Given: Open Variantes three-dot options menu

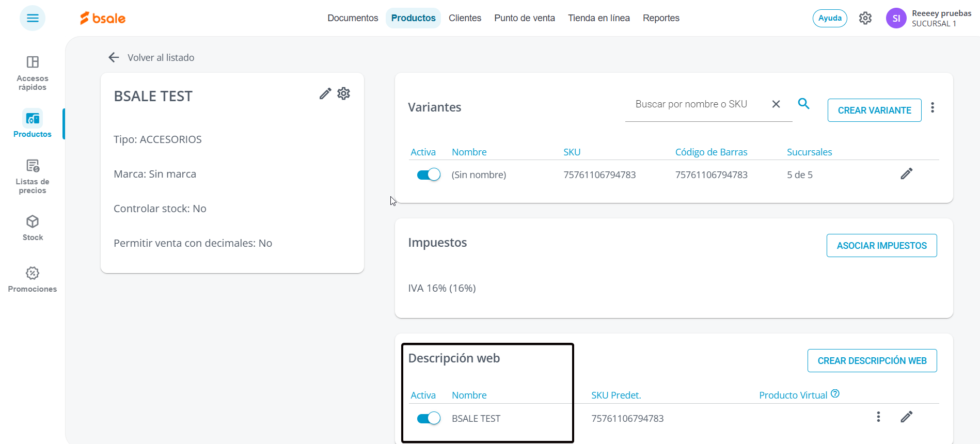Looking at the screenshot, I should [932, 107].
